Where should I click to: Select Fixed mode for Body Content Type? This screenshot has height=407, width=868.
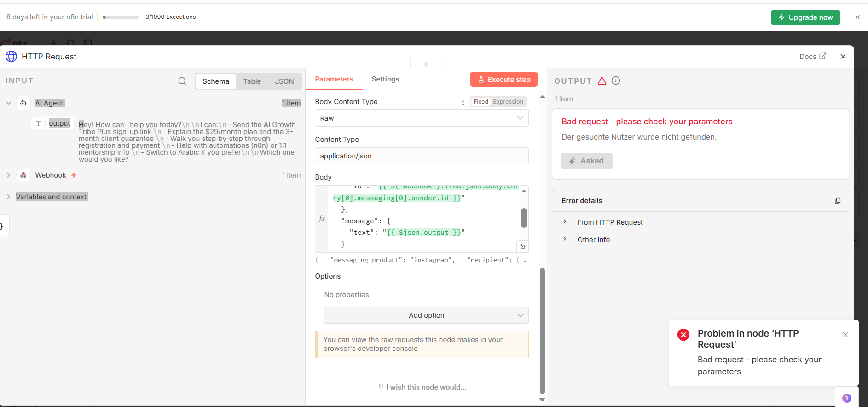(480, 102)
